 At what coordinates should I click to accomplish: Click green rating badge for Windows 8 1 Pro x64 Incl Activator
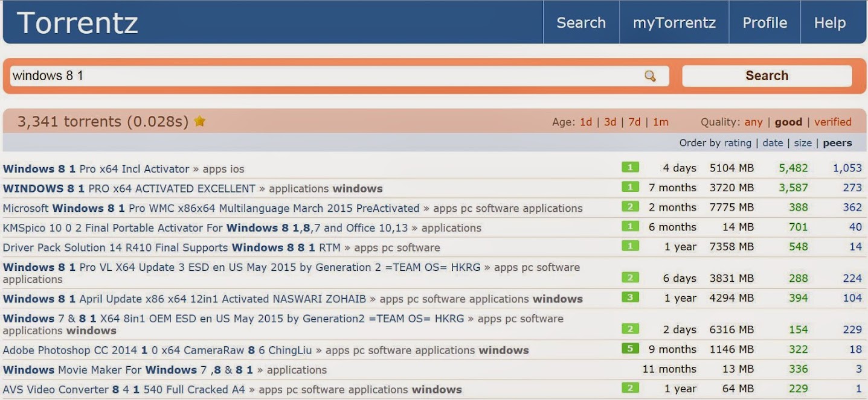[630, 168]
